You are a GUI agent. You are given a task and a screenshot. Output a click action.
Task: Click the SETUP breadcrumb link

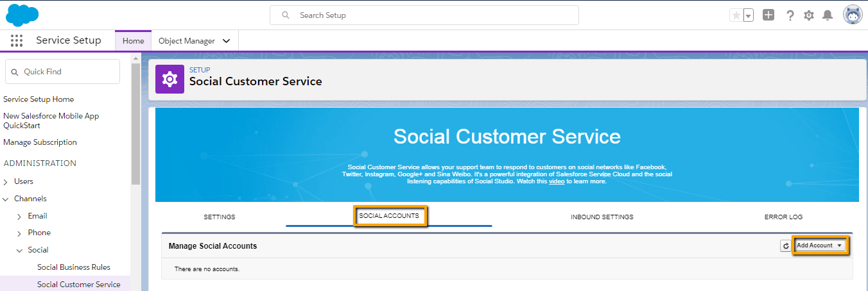pos(200,70)
